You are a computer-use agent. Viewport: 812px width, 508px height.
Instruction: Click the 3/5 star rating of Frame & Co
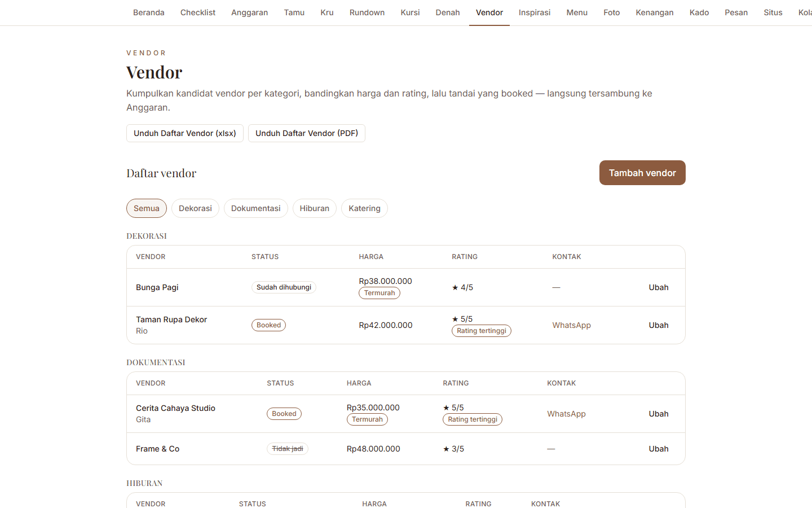coord(453,449)
